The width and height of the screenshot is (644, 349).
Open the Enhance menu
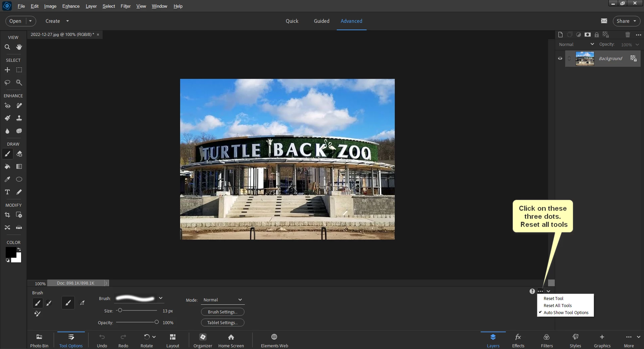tap(71, 6)
